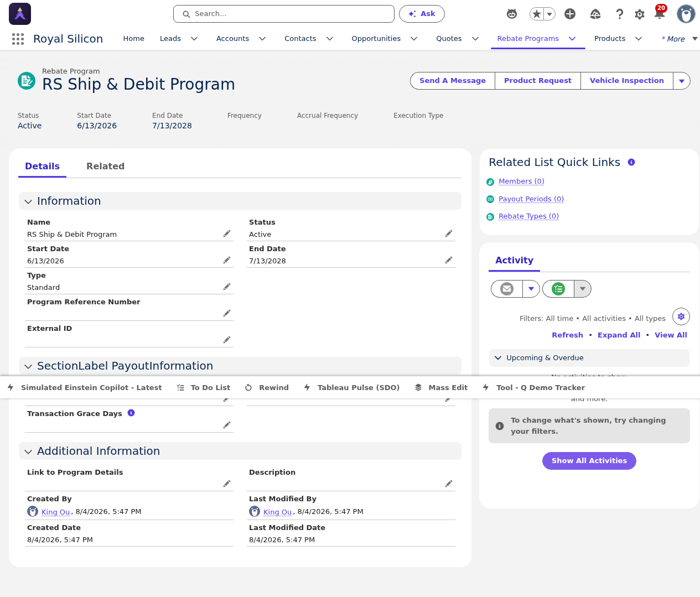The width and height of the screenshot is (700, 597).
Task: Open King Ou link under Created By
Action: point(56,512)
